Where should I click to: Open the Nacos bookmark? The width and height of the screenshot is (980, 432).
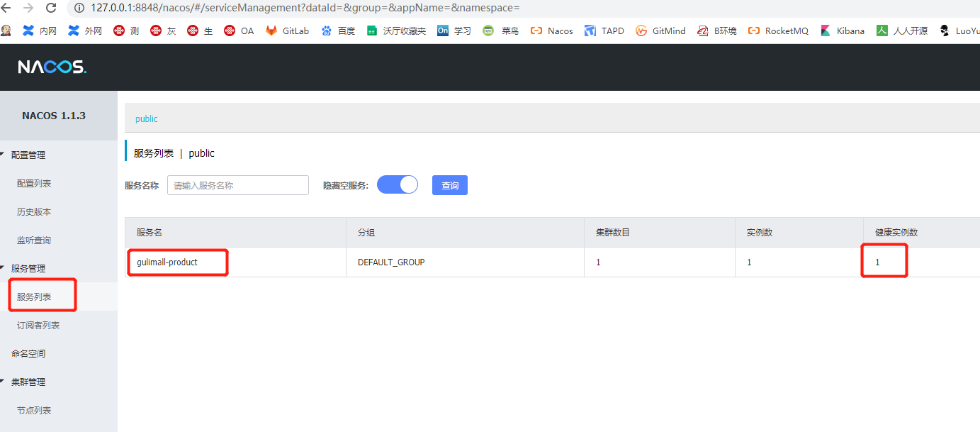(552, 31)
